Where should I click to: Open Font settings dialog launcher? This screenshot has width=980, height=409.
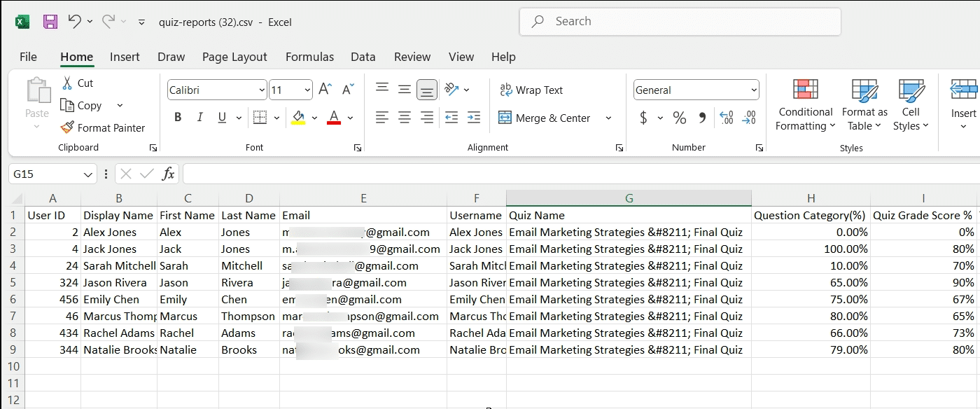358,148
